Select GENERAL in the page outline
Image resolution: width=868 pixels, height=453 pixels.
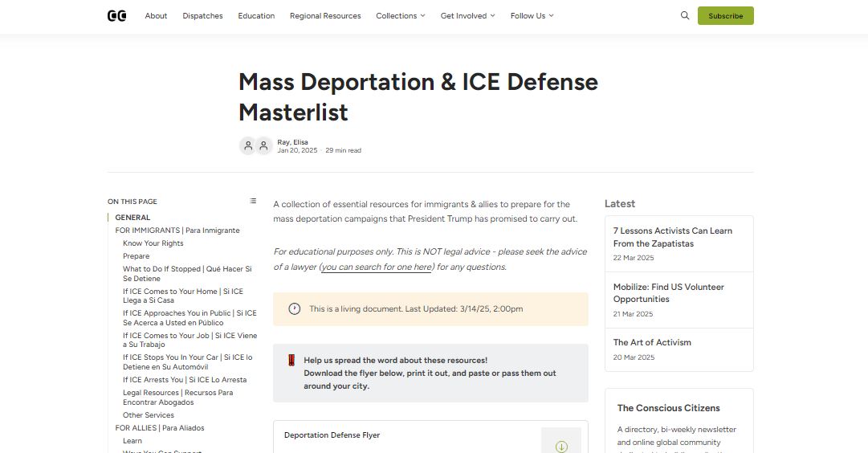click(132, 218)
